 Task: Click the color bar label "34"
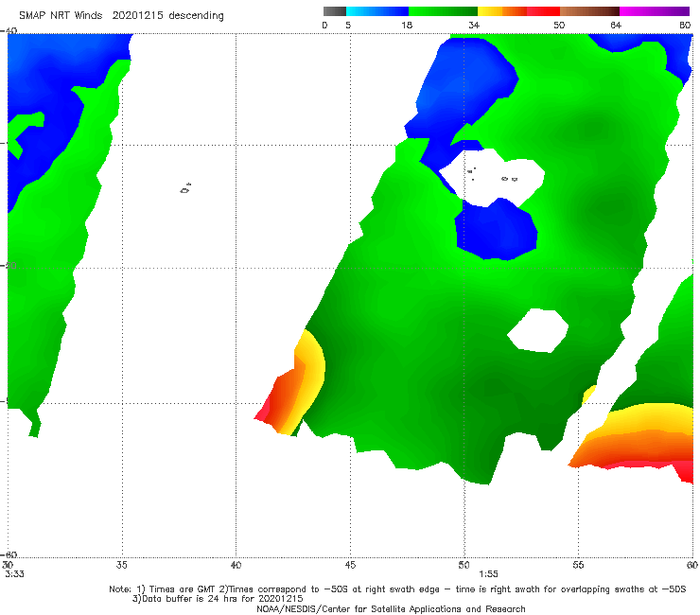point(474,26)
